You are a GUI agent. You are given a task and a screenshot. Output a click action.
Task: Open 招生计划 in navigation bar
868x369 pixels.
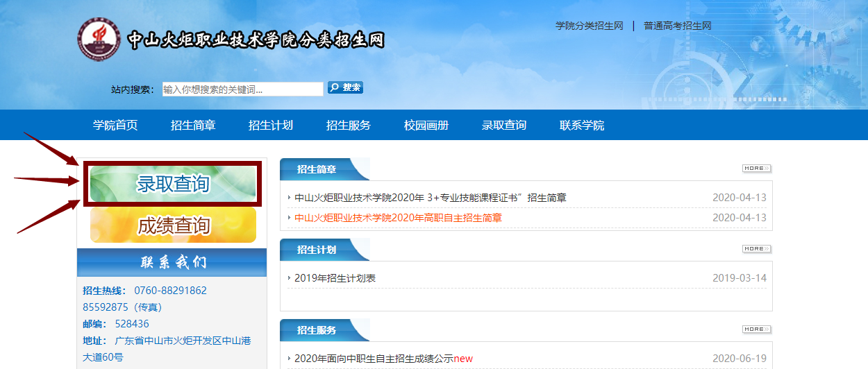click(x=271, y=126)
